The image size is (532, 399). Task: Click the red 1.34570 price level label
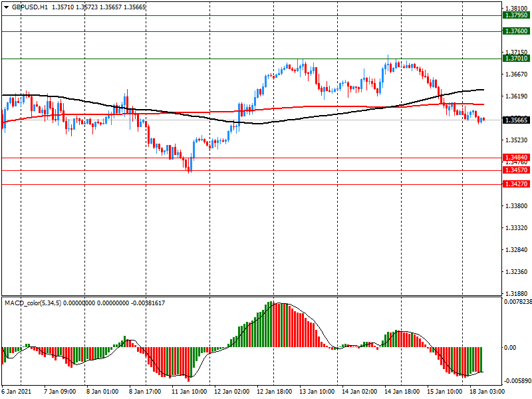coord(517,170)
